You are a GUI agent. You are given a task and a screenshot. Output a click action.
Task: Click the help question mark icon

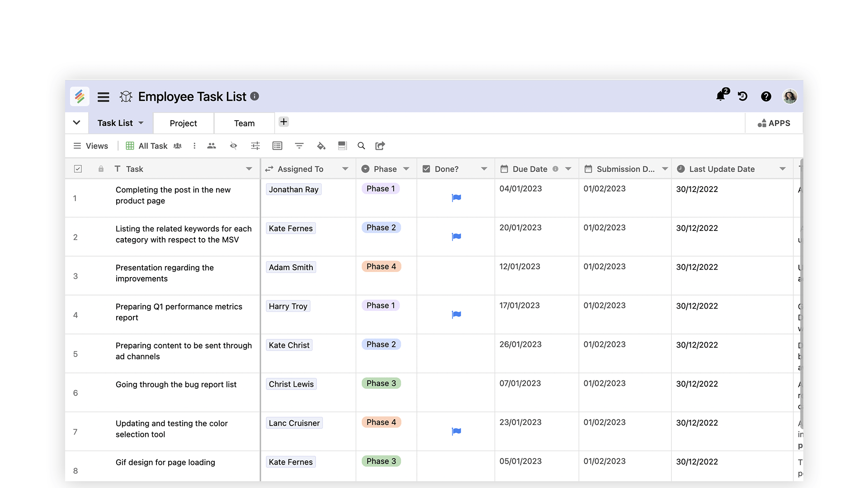pyautogui.click(x=766, y=96)
